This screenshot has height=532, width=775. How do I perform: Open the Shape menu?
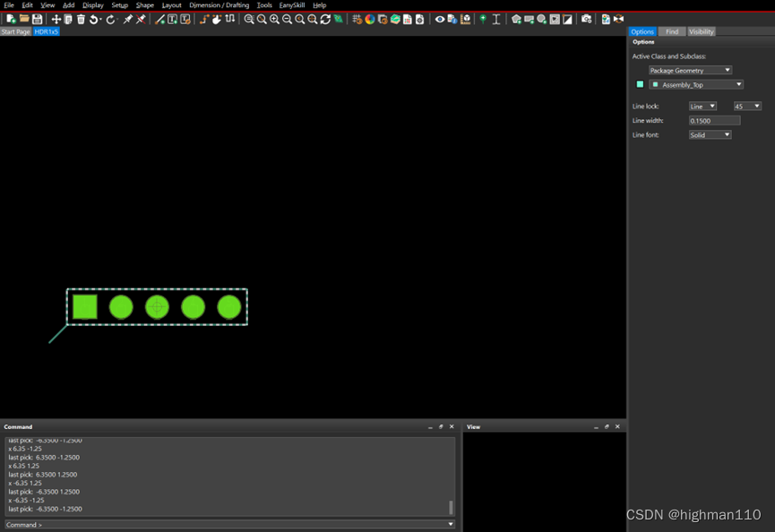tap(144, 5)
